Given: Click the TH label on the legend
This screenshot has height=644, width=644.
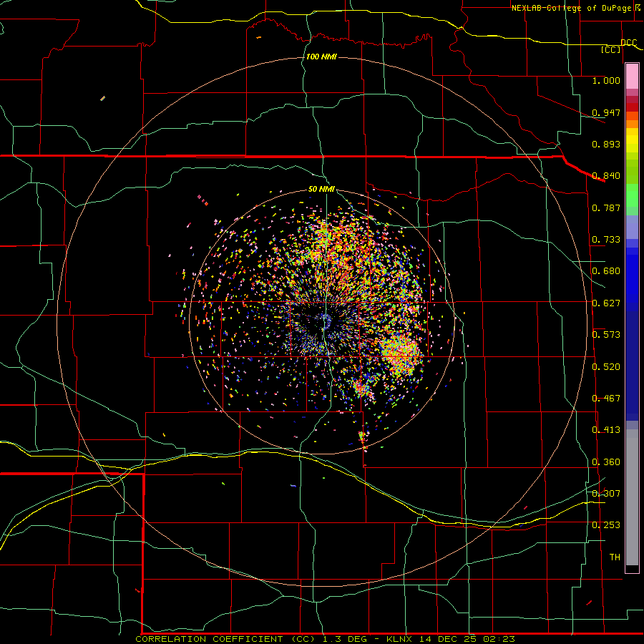Looking at the screenshot, I should click(615, 557).
